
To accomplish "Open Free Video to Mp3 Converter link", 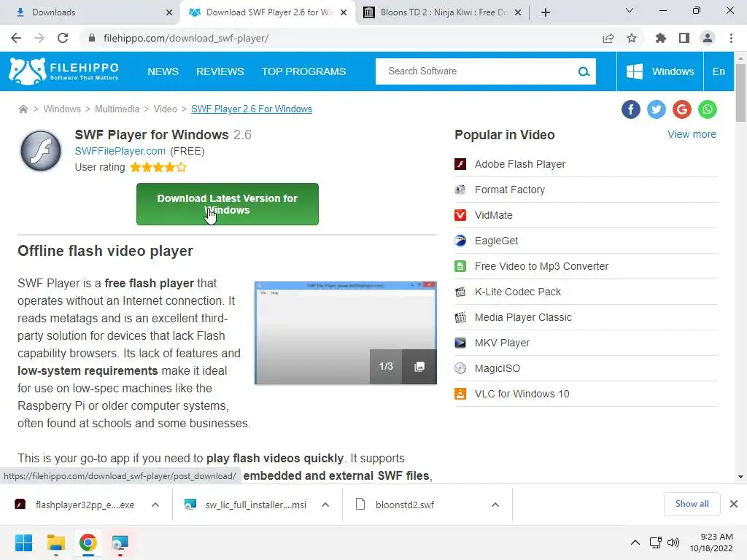I will tap(542, 266).
